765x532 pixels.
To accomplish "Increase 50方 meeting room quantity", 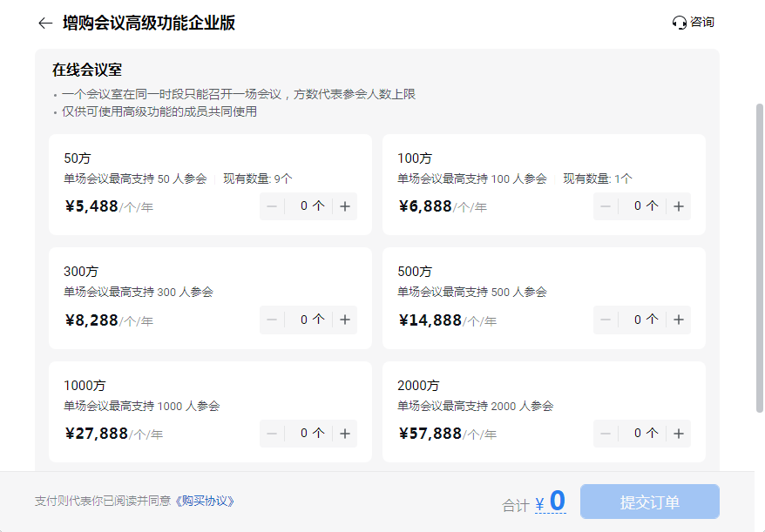I will (345, 206).
